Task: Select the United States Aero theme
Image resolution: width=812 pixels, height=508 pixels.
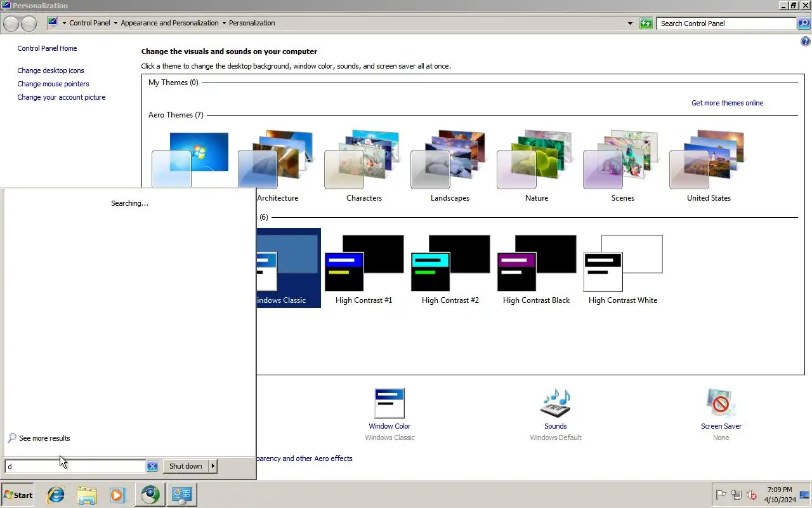Action: click(x=709, y=166)
